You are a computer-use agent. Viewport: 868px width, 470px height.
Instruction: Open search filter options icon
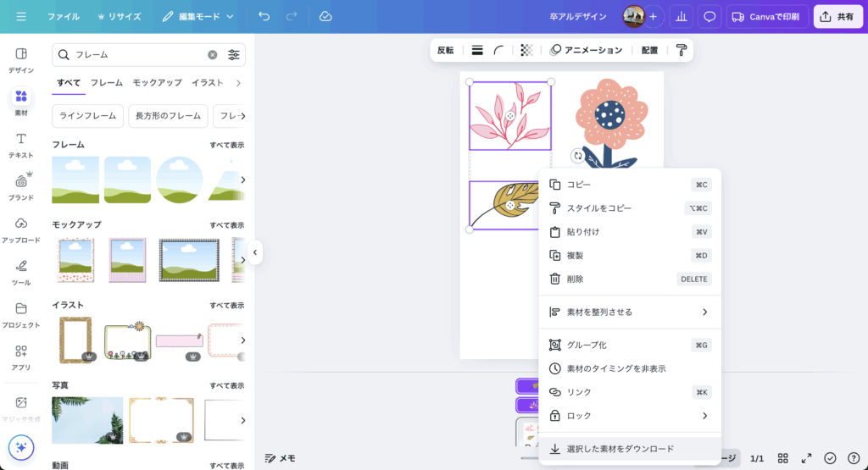(234, 55)
